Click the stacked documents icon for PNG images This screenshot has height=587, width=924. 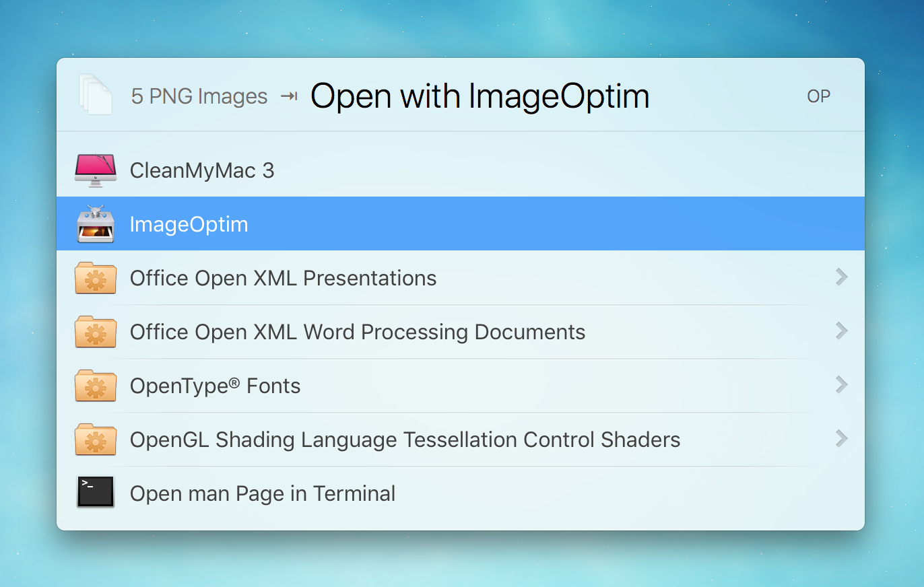[95, 94]
